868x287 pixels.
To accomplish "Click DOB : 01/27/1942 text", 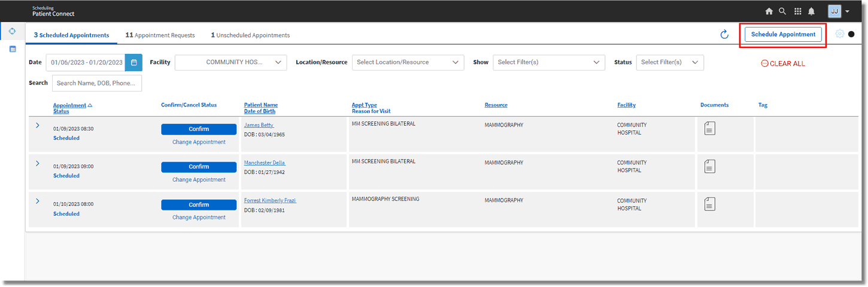I will 265,172.
